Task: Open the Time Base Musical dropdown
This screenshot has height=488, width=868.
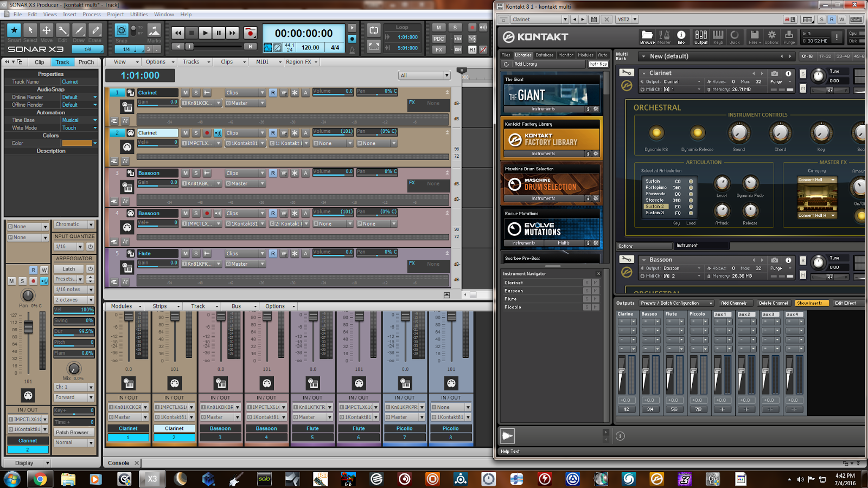Action: coord(79,120)
